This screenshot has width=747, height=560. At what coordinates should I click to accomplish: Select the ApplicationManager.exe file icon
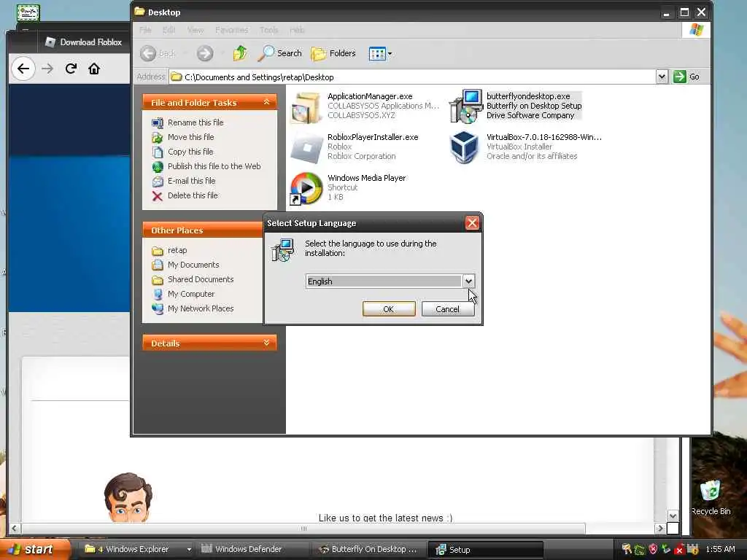[x=306, y=106]
